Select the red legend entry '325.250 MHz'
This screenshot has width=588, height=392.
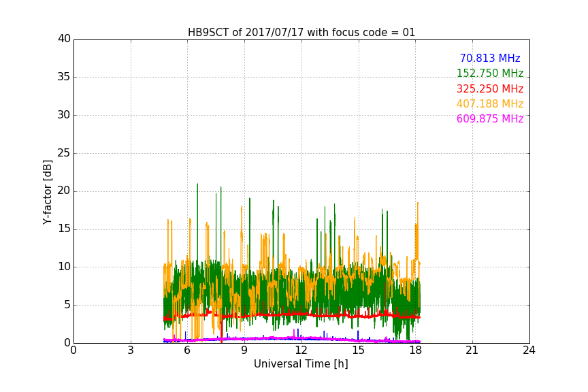490,88
